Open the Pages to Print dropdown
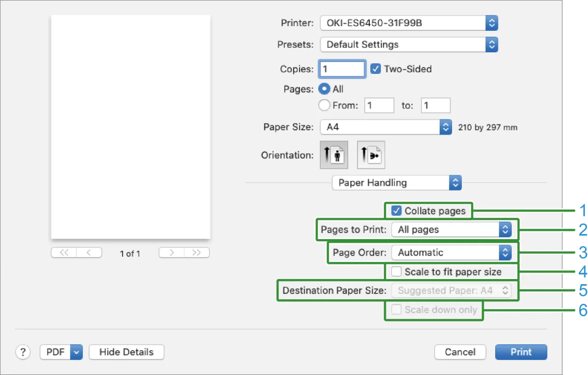 [451, 229]
